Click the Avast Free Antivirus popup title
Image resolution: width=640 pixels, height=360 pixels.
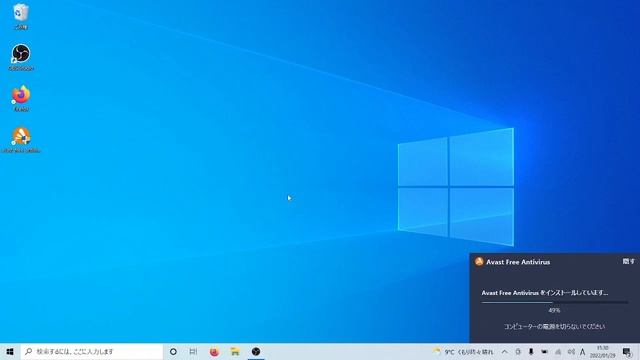click(518, 262)
